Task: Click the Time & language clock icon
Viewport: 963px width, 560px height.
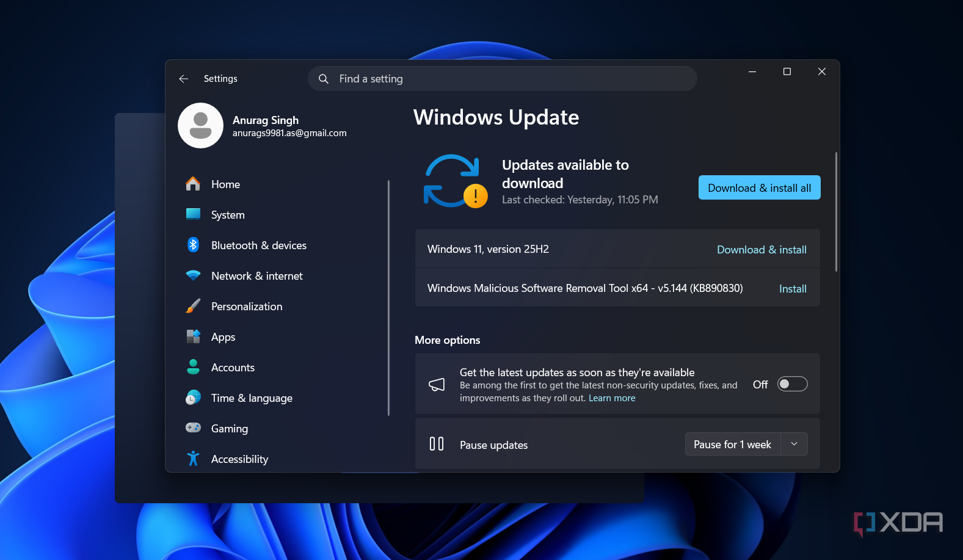Action: tap(193, 398)
